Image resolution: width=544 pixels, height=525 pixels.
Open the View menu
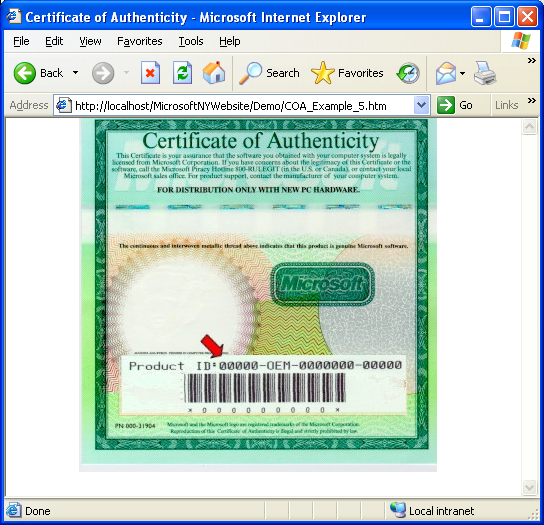(90, 41)
